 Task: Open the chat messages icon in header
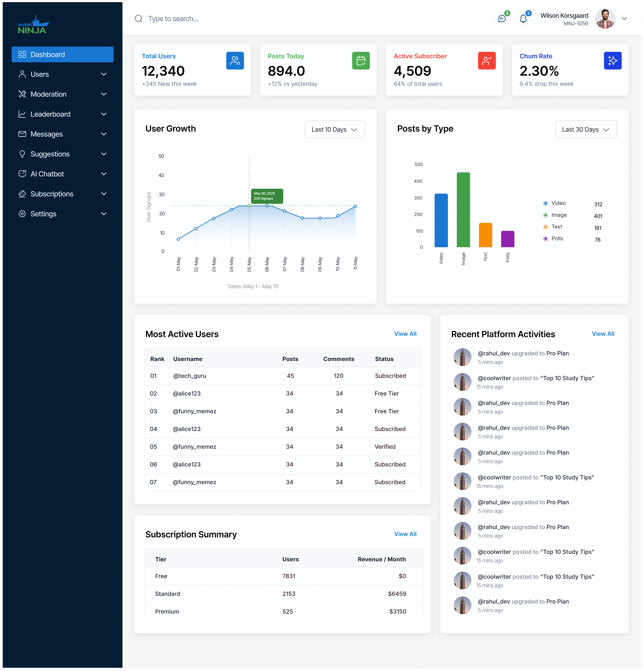pos(502,19)
